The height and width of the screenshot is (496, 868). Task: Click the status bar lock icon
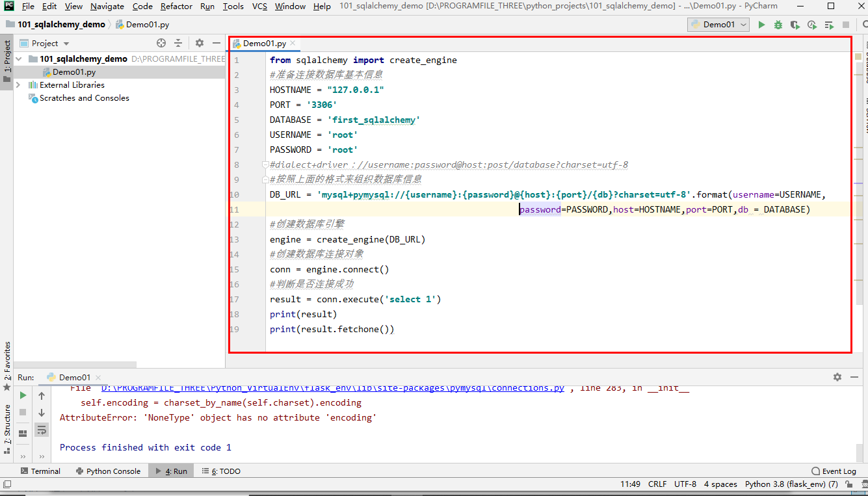(849, 484)
